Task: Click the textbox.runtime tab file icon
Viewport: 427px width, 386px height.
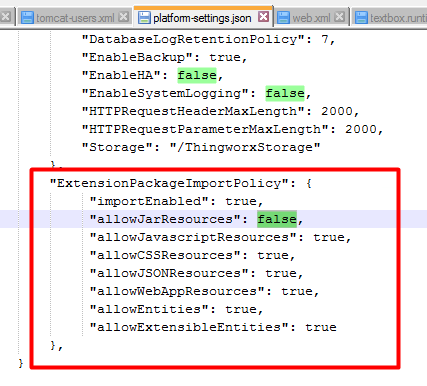Action: [x=361, y=17]
